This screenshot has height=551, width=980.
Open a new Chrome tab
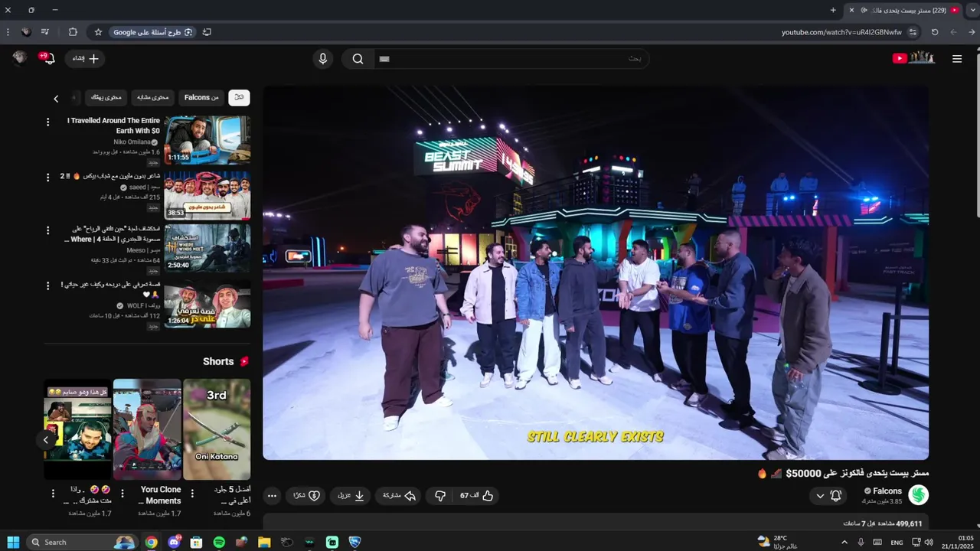click(x=833, y=10)
